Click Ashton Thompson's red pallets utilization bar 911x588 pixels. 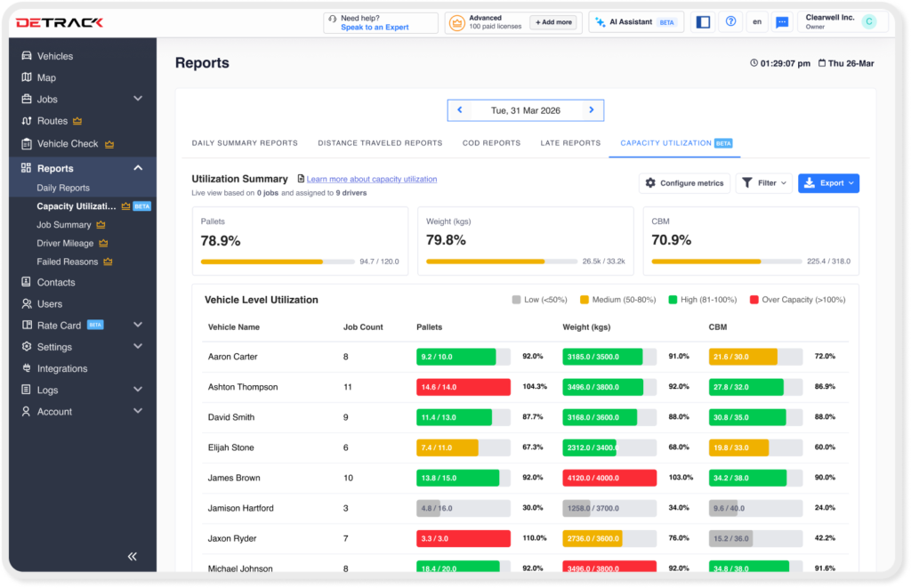click(463, 387)
